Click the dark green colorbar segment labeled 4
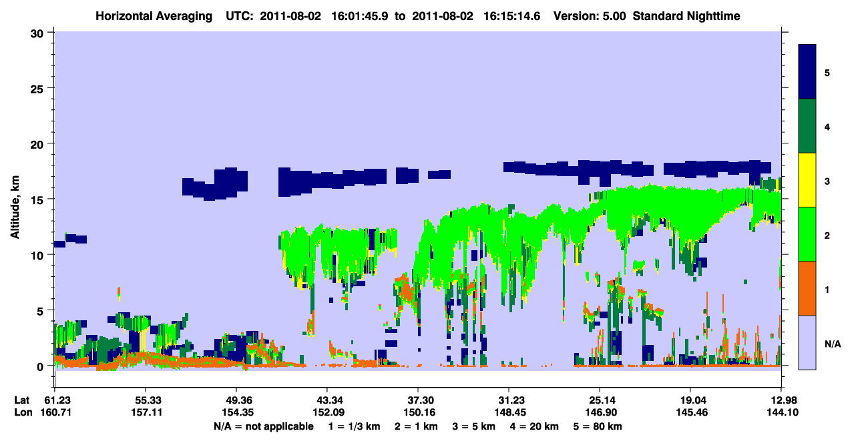 coord(808,126)
